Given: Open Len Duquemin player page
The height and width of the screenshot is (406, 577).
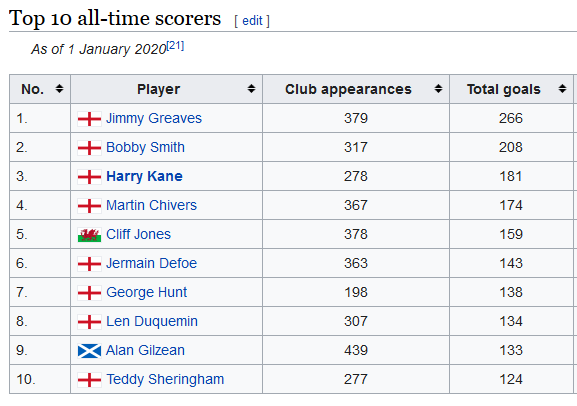Looking at the screenshot, I should pyautogui.click(x=152, y=321).
